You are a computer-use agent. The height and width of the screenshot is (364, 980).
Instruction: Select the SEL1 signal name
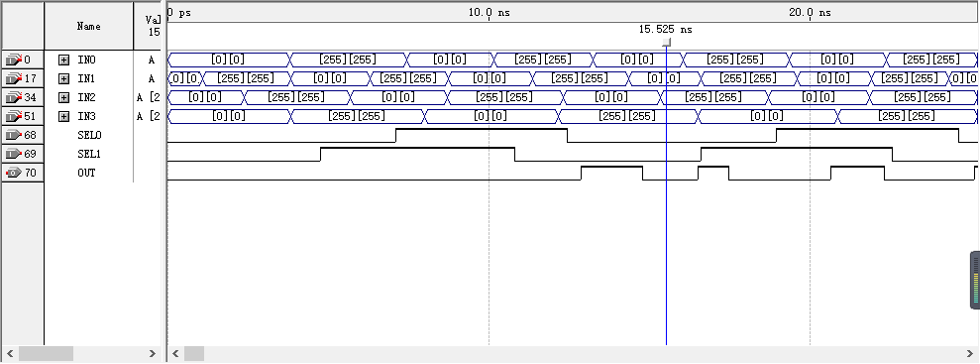pos(89,154)
